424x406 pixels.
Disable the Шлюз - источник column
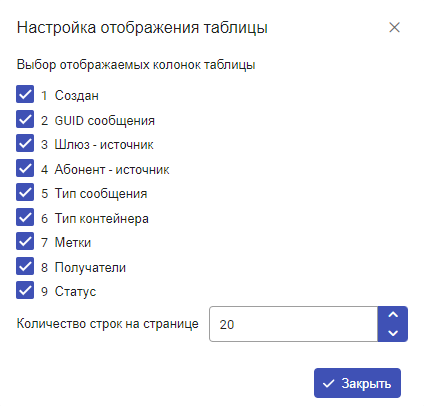pyautogui.click(x=25, y=143)
